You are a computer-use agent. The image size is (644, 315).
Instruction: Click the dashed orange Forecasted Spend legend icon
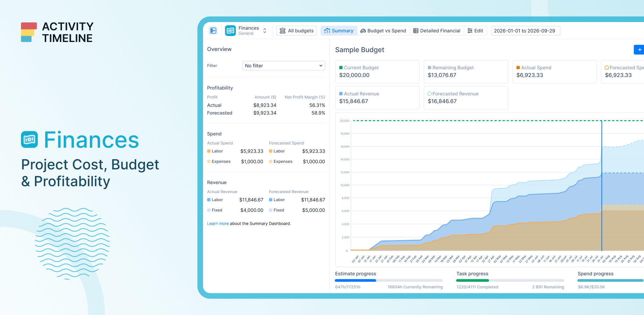[607, 68]
